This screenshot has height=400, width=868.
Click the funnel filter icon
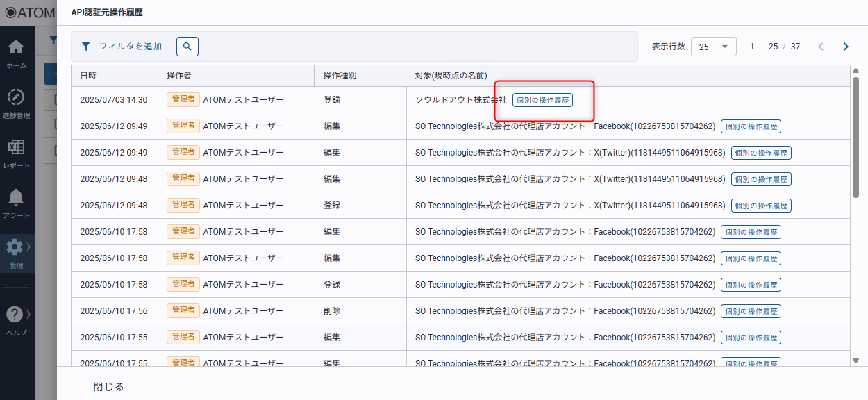[x=85, y=47]
